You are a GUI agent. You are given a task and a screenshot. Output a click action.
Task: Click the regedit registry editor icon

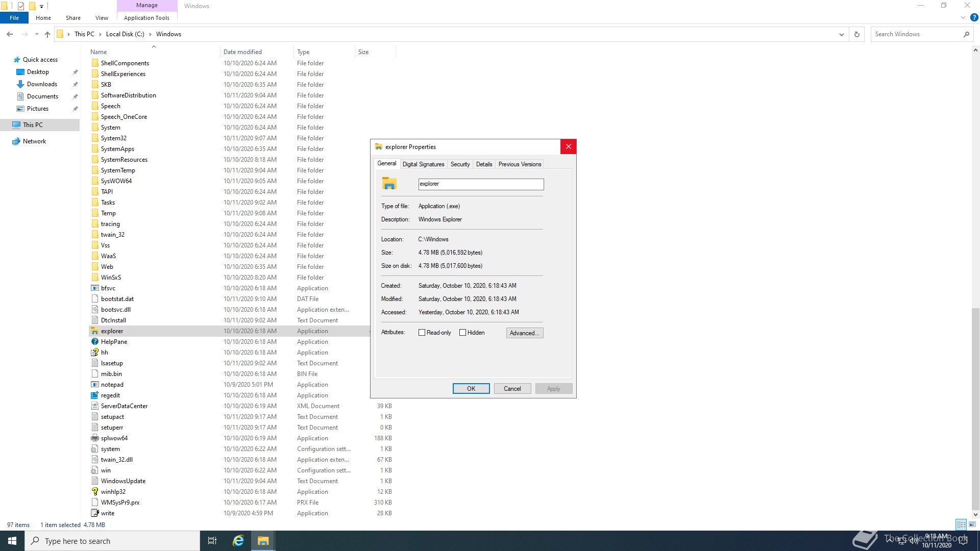[x=94, y=395]
